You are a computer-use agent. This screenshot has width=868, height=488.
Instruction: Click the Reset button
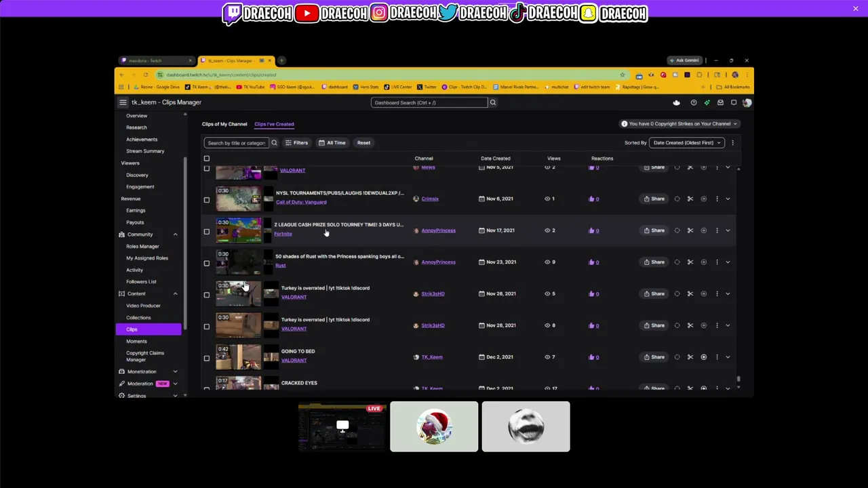click(x=363, y=142)
